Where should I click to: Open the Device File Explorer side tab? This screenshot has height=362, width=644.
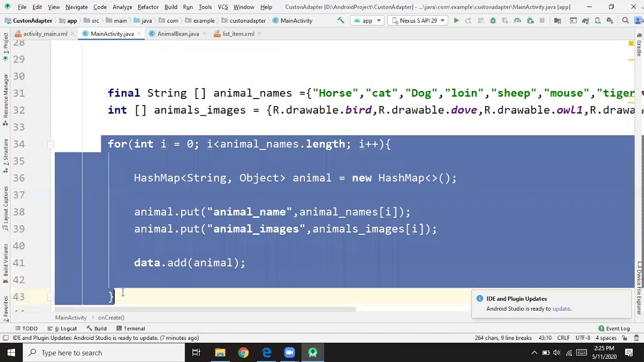click(639, 289)
